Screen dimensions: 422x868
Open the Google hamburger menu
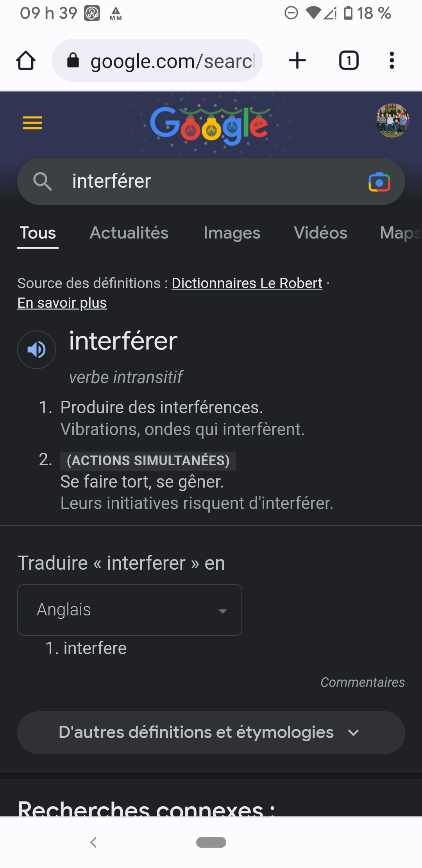pyautogui.click(x=32, y=123)
